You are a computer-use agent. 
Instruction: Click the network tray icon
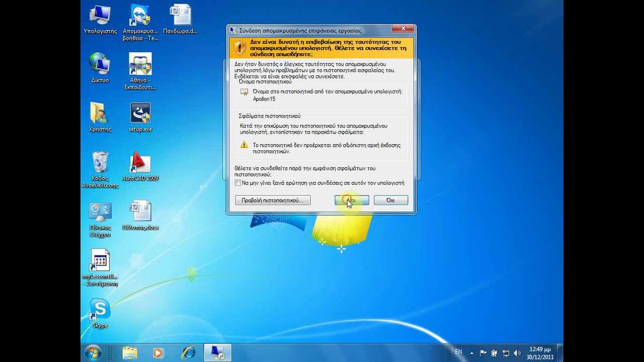pyautogui.click(x=506, y=353)
